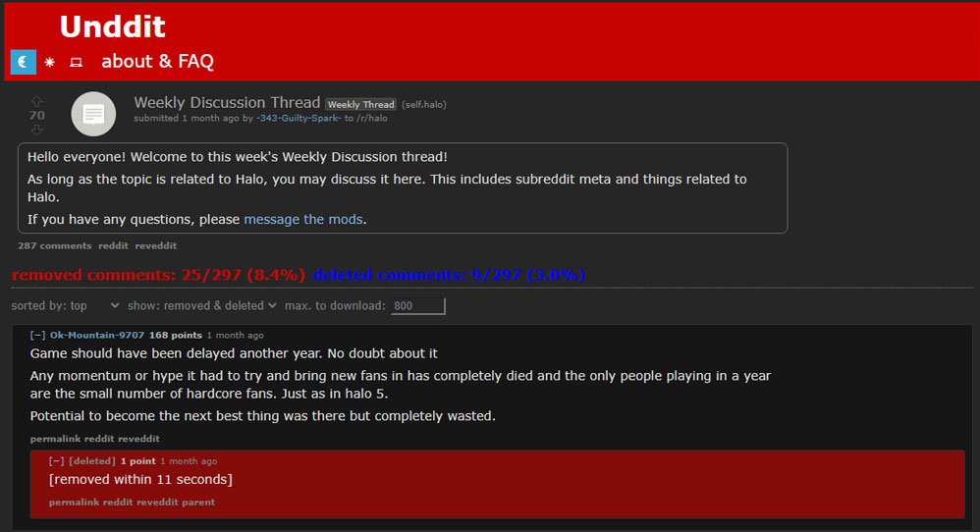Upvote the Weekly Discussion Thread post
The image size is (980, 532).
(x=37, y=101)
